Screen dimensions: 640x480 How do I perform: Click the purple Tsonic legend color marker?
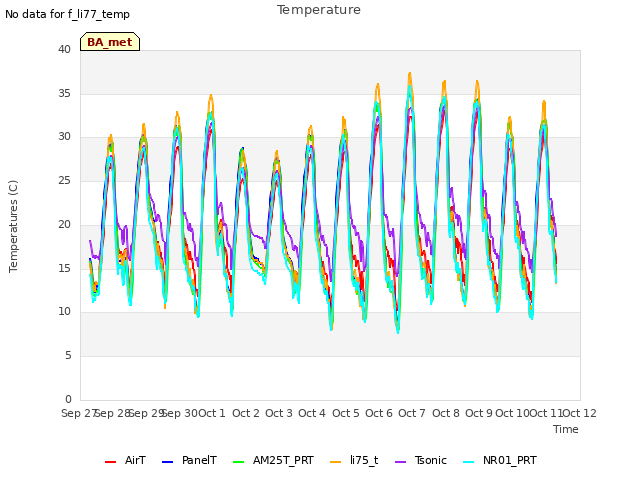pyautogui.click(x=400, y=462)
